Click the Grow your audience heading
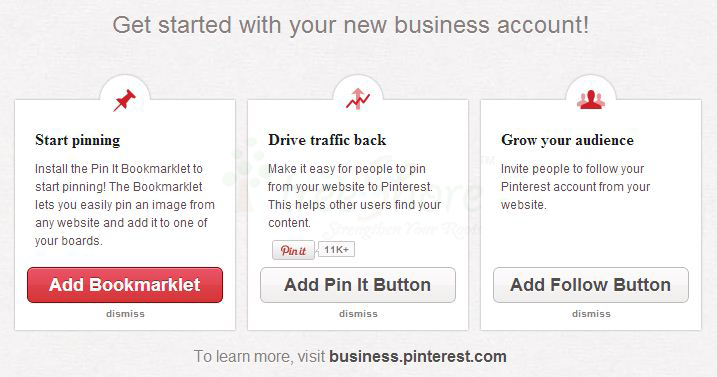Screen dimensions: 717x377 point(567,140)
